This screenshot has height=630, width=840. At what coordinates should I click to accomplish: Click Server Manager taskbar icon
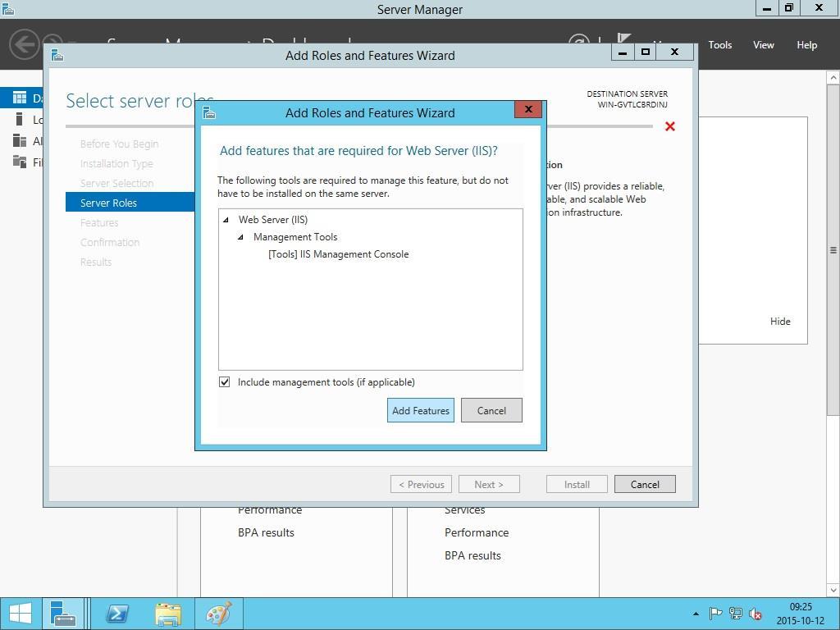pos(62,614)
